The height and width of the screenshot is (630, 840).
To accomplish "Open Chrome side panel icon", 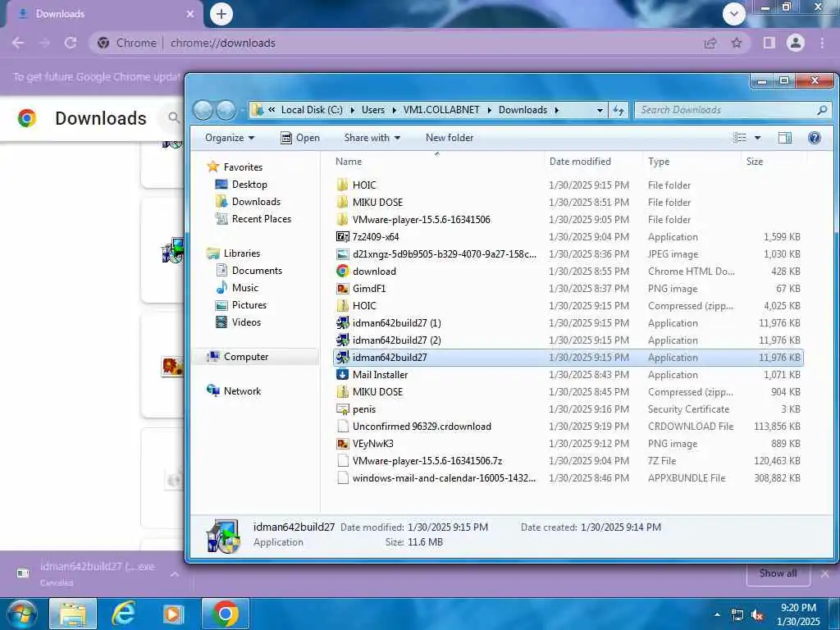I will 769,43.
